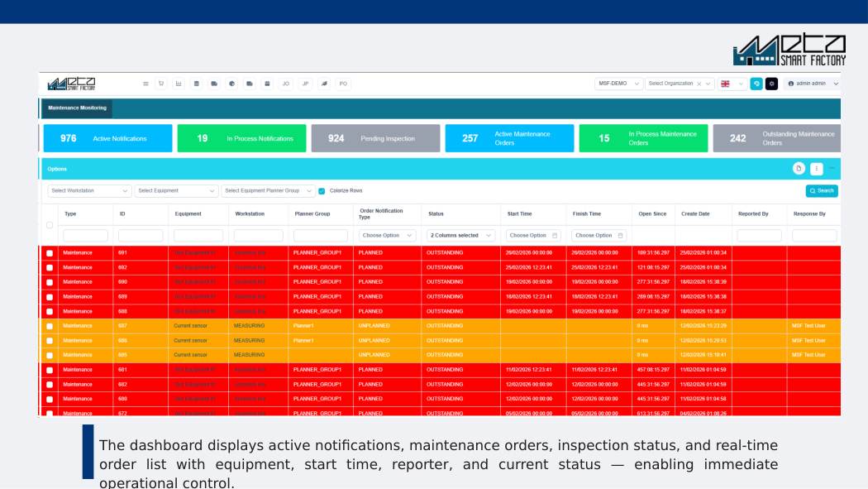Select the row checkbox for ID 685
This screenshot has height=489, width=868.
pyautogui.click(x=50, y=356)
